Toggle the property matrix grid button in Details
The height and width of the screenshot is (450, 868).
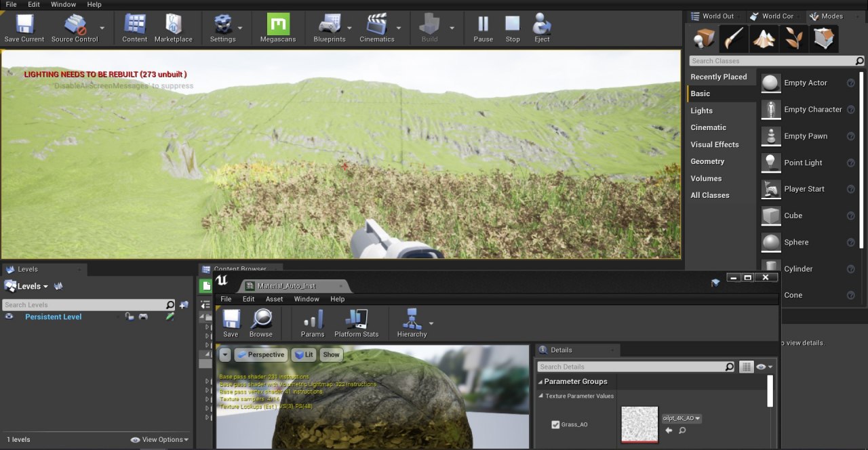[x=747, y=367]
